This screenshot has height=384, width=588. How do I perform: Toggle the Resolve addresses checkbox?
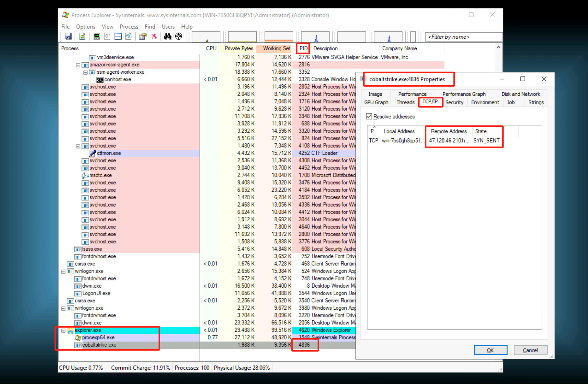point(369,117)
